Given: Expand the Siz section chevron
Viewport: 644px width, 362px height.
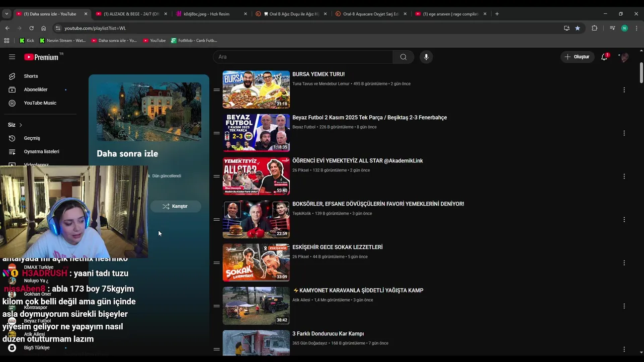Looking at the screenshot, I should (21, 125).
